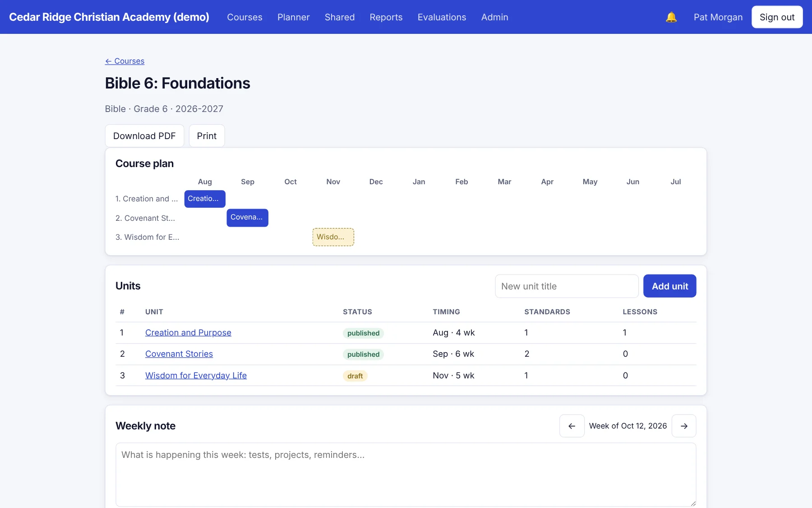Go to previous week arrow
812x508 pixels.
click(572, 426)
